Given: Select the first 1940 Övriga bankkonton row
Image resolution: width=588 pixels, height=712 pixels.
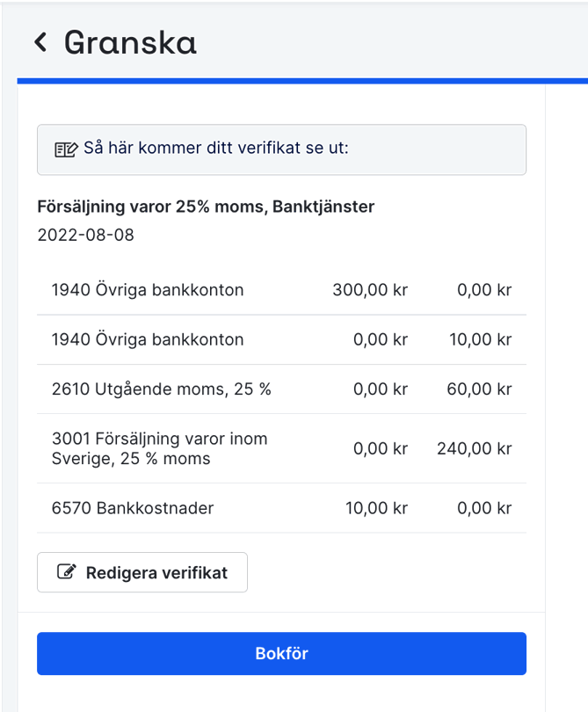Looking at the screenshot, I should [149, 289].
